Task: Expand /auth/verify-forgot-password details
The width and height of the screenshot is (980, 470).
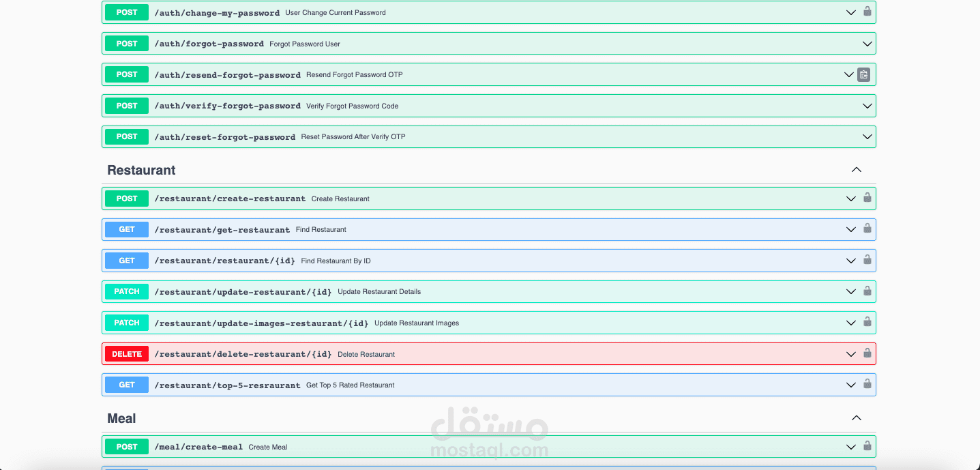Action: 867,105
